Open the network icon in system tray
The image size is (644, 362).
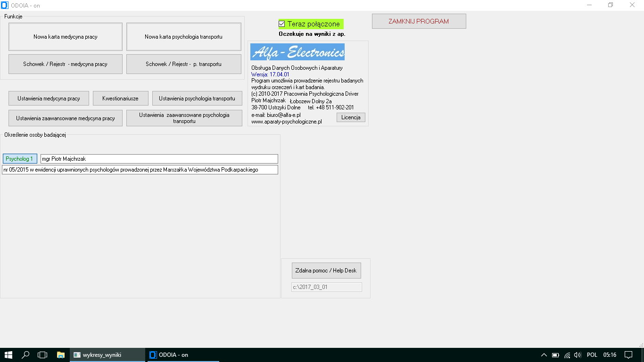click(567, 355)
